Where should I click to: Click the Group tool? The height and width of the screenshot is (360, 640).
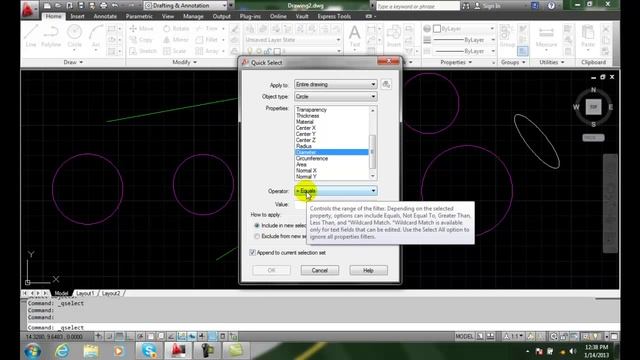507,36
